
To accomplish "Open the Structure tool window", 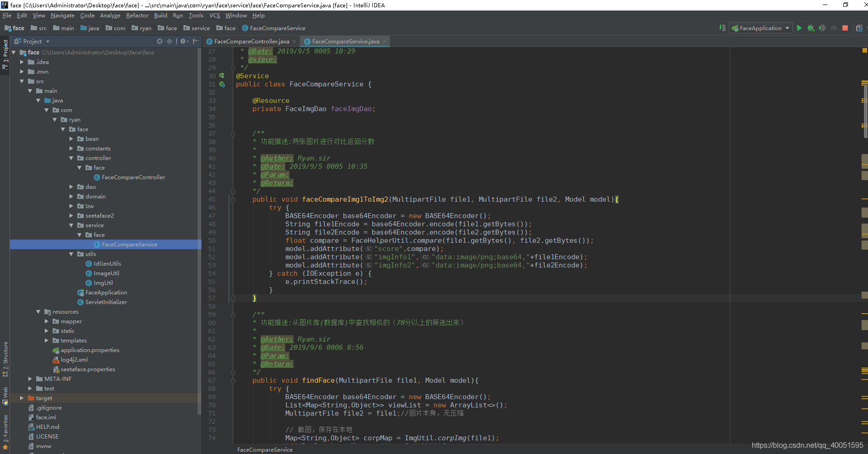I will (5, 359).
